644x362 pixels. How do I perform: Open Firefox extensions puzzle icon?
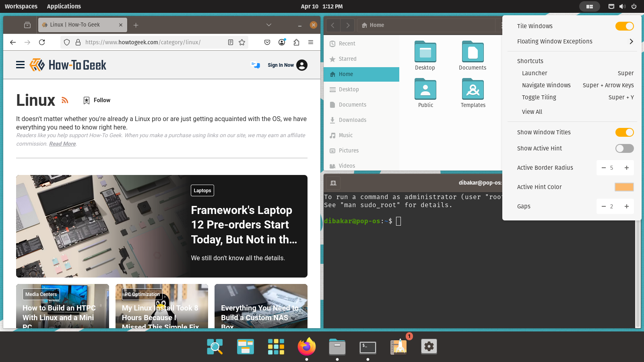pyautogui.click(x=296, y=42)
